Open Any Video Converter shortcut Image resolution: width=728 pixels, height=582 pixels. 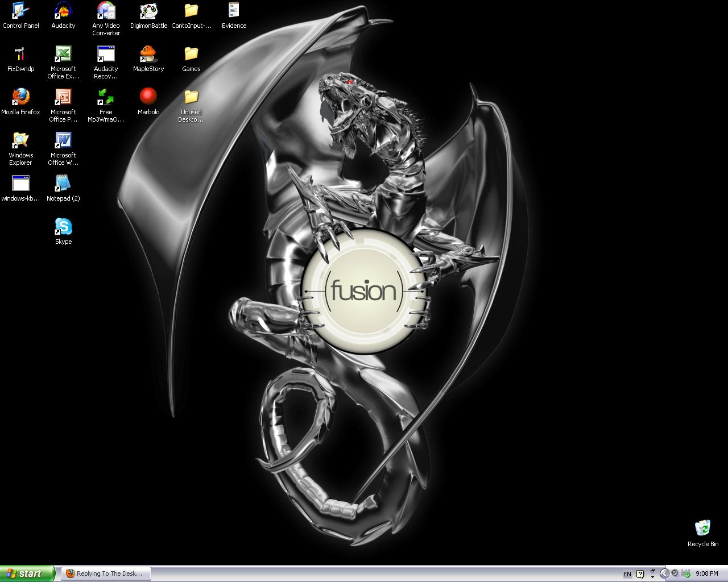[106, 19]
